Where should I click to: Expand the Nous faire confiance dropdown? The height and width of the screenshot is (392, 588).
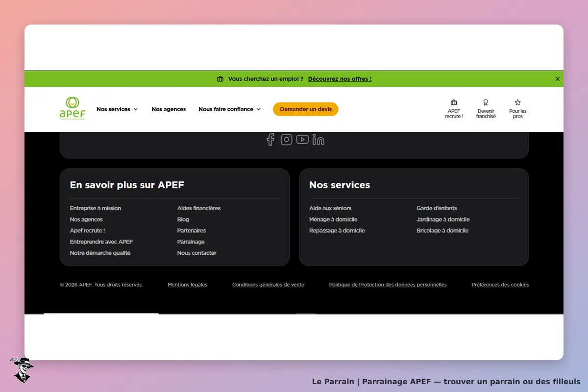tap(229, 109)
